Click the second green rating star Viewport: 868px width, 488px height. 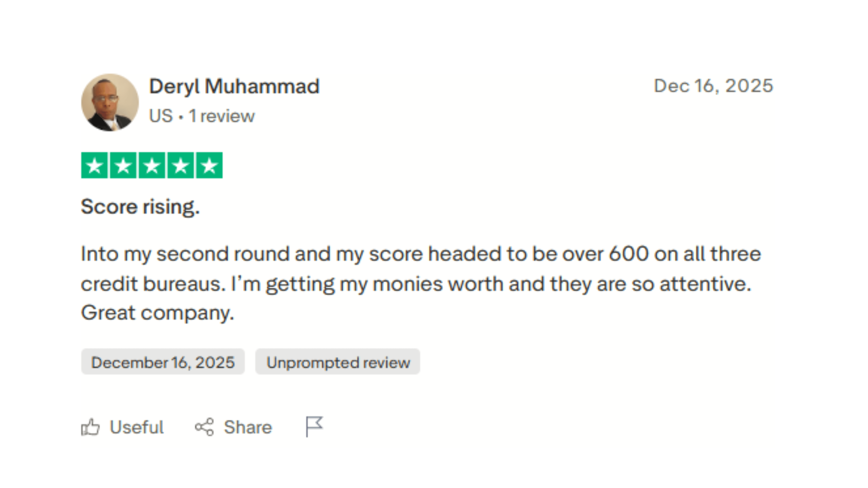coord(123,165)
